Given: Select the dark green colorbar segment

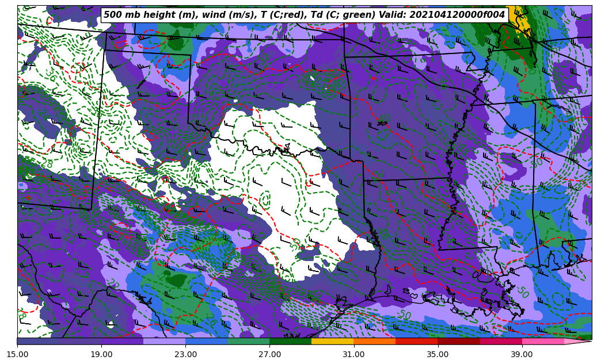Looking at the screenshot, I should (x=291, y=341).
